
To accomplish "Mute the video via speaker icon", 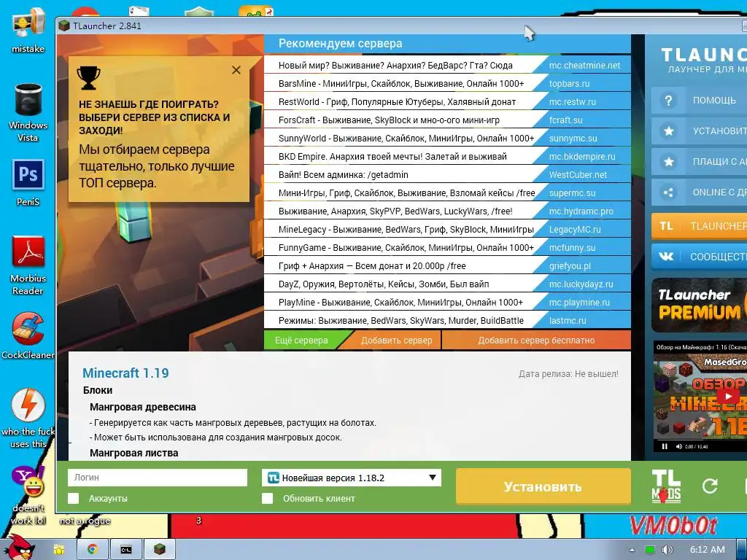I will (x=678, y=446).
